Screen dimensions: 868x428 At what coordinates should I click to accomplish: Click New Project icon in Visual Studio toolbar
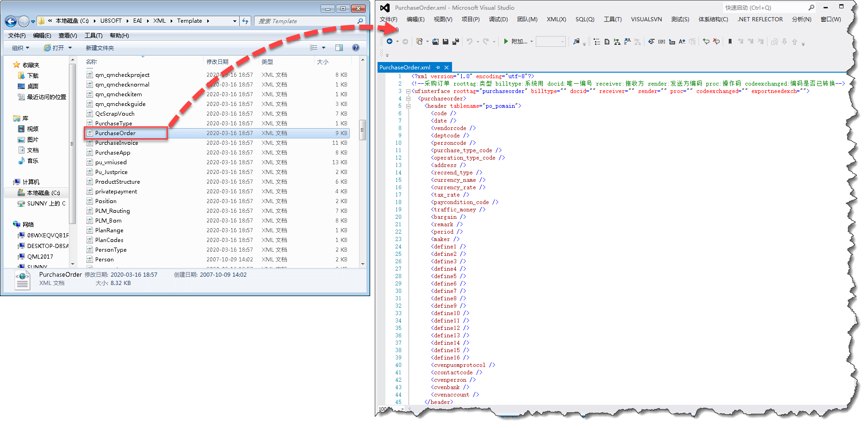(x=419, y=41)
